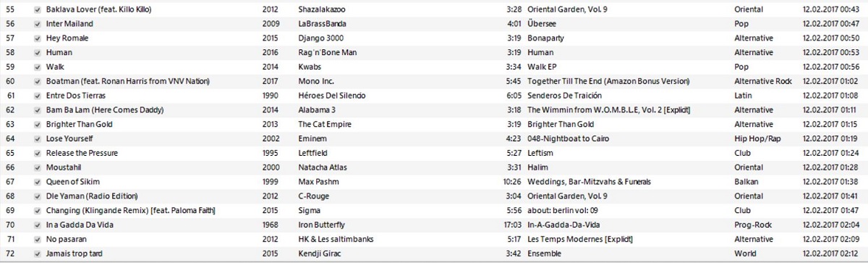This screenshot has width=868, height=263.
Task: Select the Prog-Rock genre cell
Action: click(752, 225)
